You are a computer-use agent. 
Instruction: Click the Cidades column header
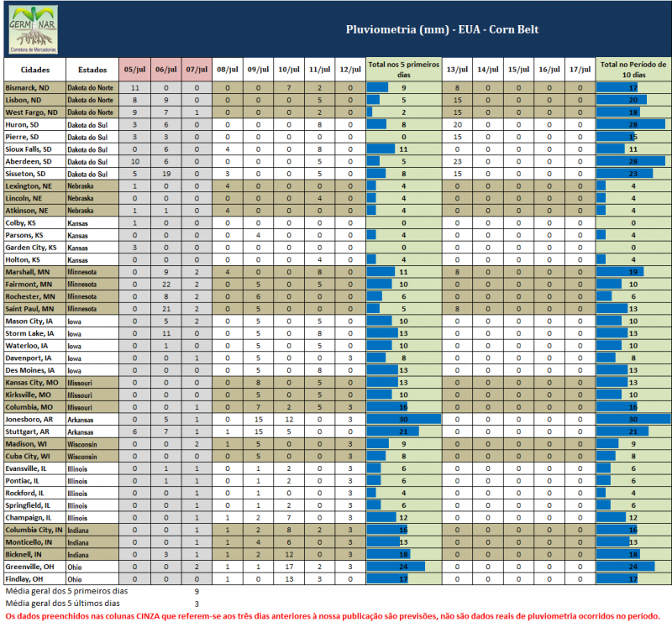click(x=34, y=70)
